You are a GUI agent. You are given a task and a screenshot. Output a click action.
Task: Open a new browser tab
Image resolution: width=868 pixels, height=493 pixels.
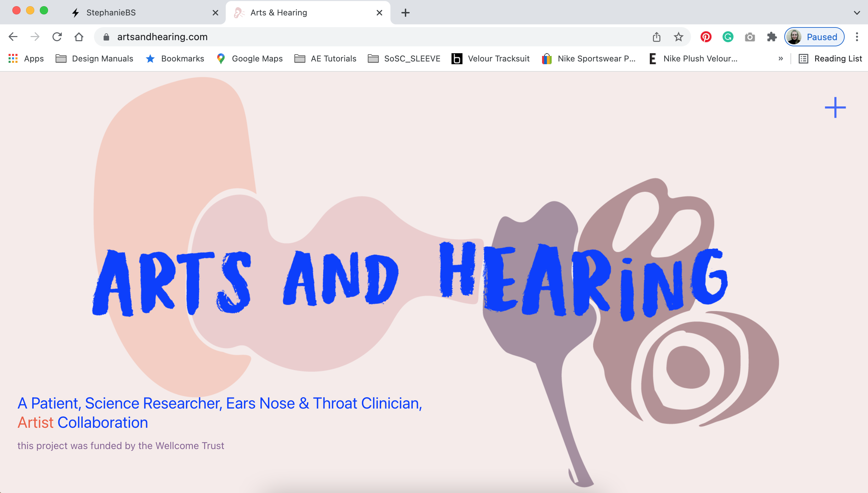pyautogui.click(x=405, y=13)
